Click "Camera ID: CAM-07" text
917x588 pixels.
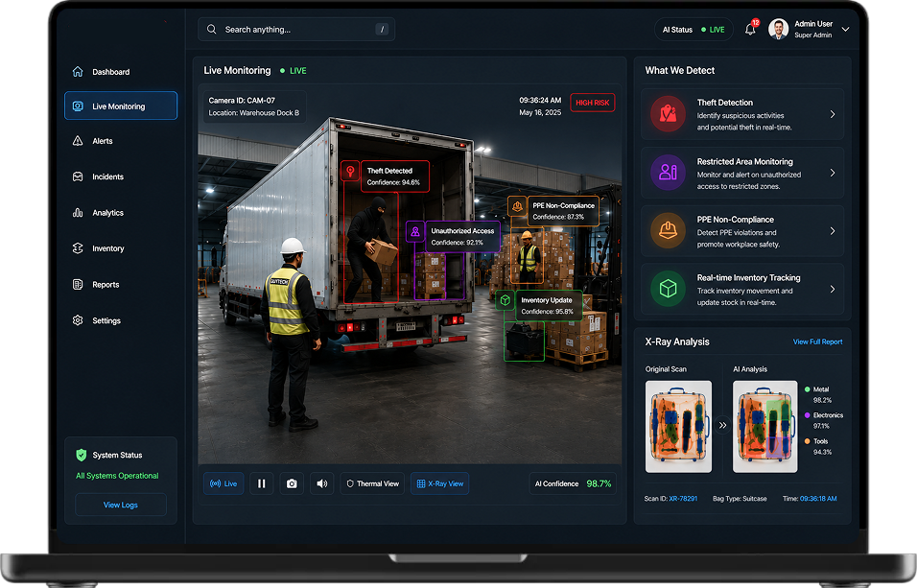coord(242,100)
